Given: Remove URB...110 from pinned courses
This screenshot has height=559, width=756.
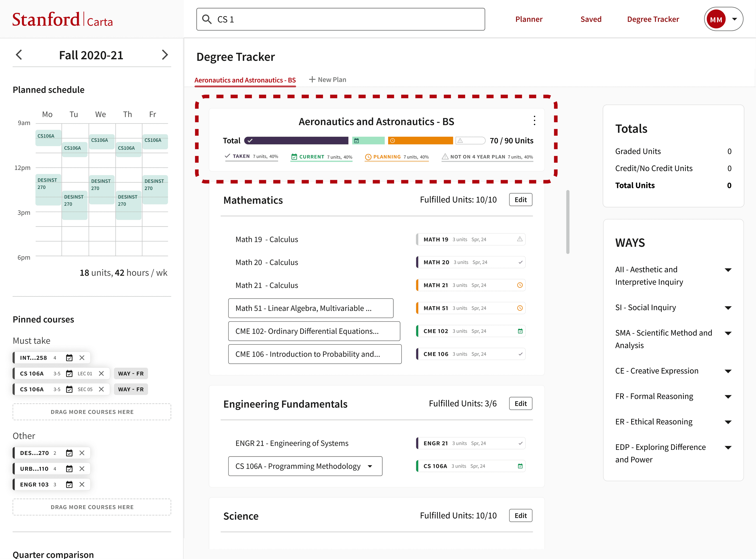Looking at the screenshot, I should click(x=82, y=469).
